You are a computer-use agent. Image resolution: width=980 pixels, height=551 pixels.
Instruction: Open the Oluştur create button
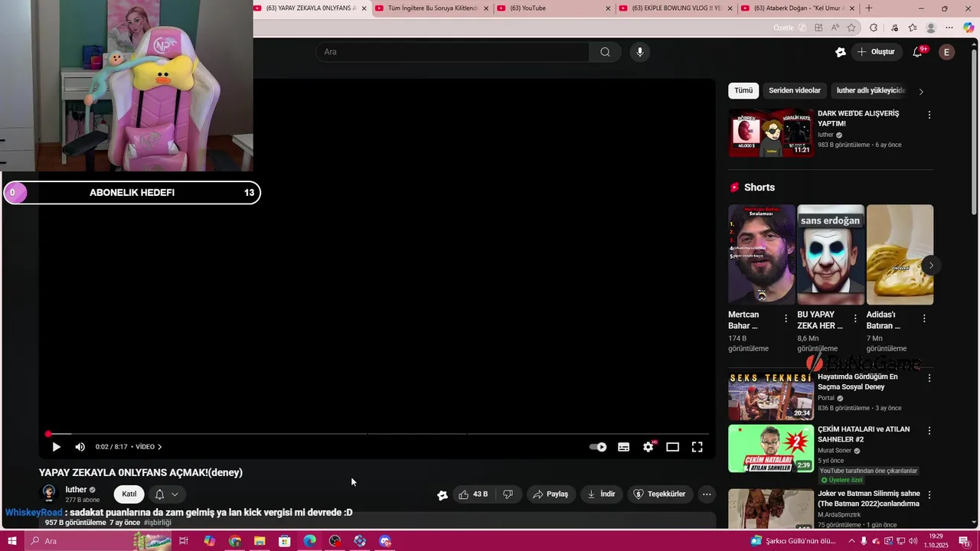(x=876, y=52)
